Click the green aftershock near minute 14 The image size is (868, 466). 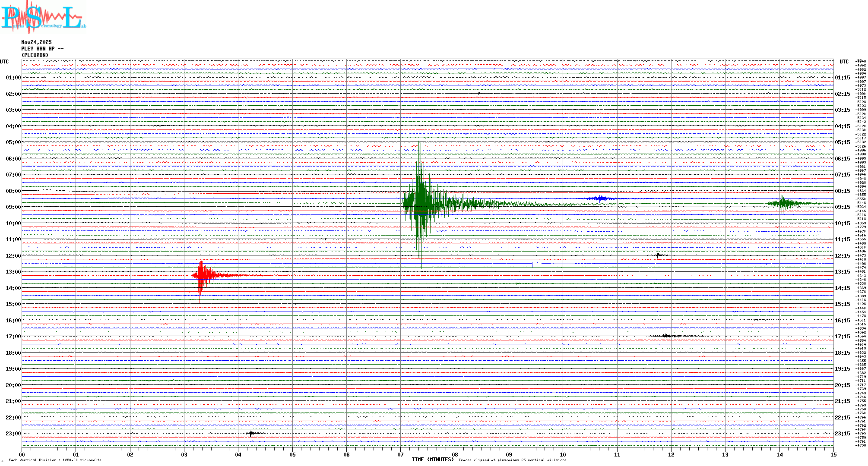point(782,203)
